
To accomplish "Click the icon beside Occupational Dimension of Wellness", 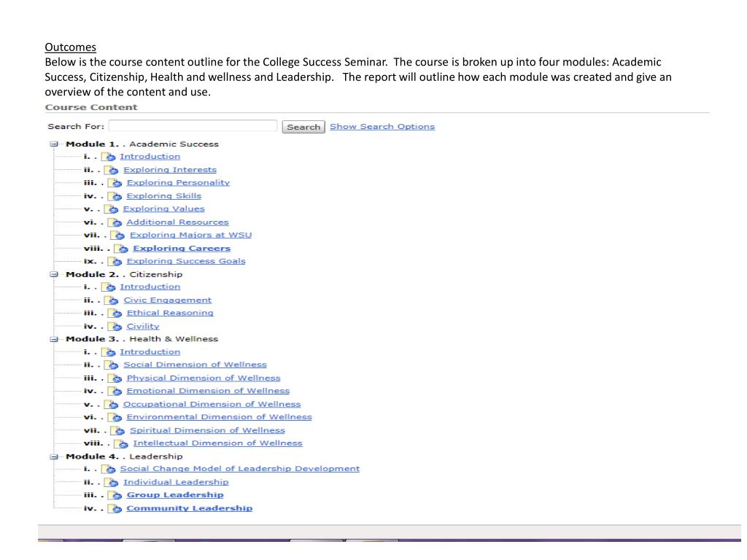I will click(112, 404).
